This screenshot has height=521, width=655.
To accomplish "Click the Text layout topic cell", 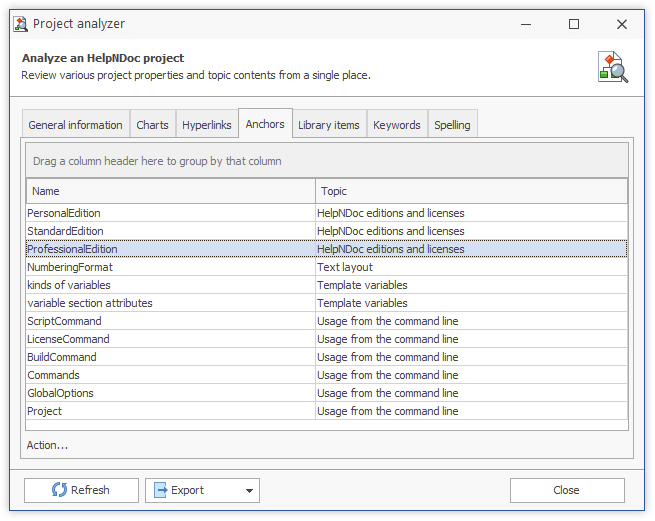I will click(471, 267).
